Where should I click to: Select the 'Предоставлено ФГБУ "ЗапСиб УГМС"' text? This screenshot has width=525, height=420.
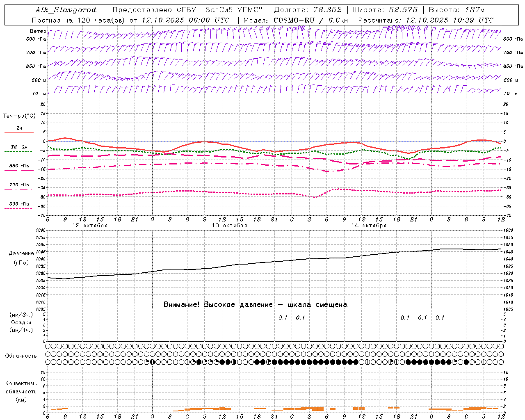187,10
